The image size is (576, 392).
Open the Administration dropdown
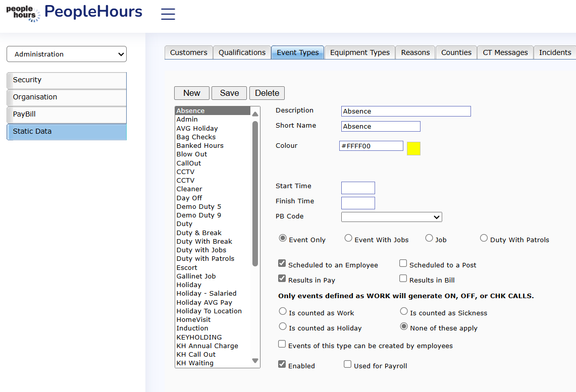point(67,54)
